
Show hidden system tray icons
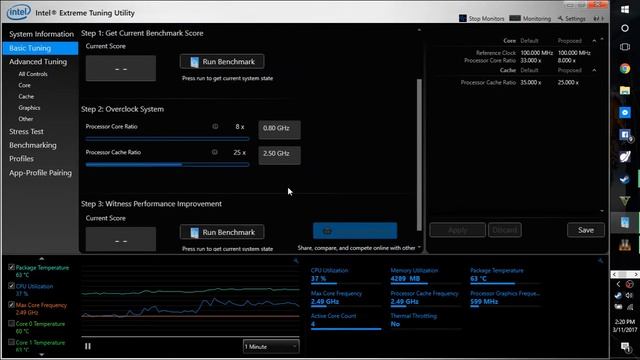pos(618,284)
